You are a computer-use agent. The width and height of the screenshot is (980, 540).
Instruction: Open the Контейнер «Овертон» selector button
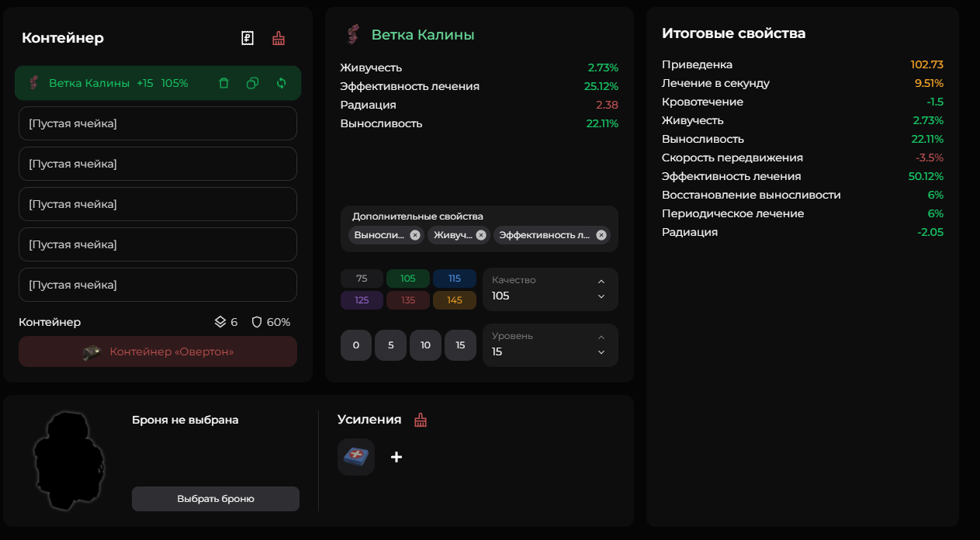click(158, 351)
